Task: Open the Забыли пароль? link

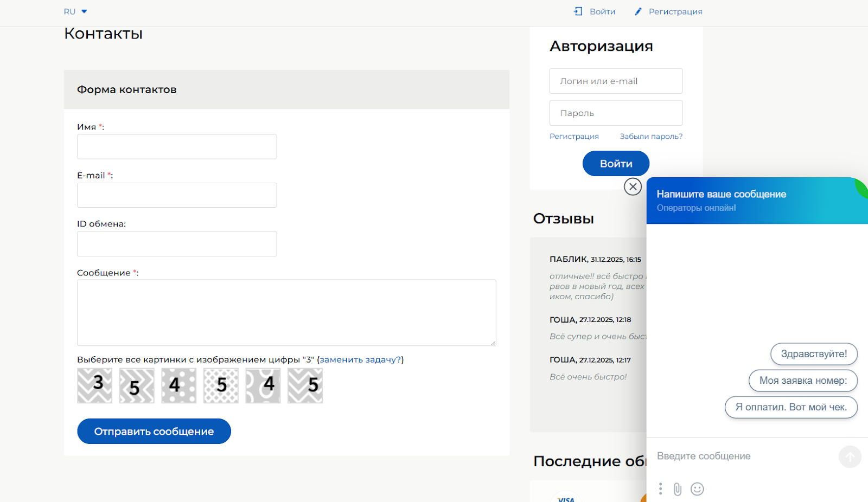Action: coord(650,136)
